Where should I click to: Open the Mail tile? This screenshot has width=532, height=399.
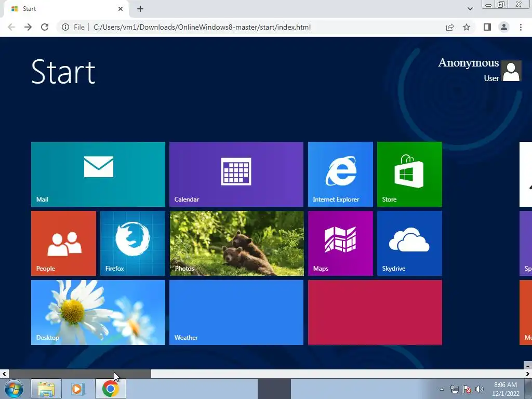[98, 174]
